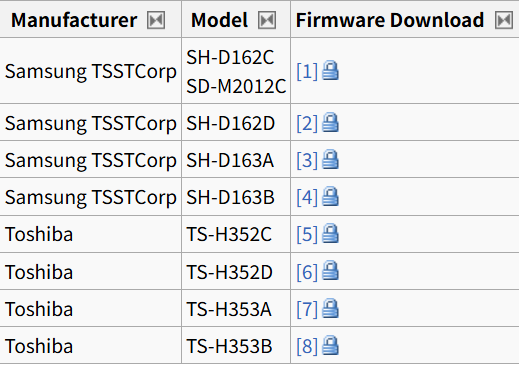Open firmware link [8] for TS-H353B
Viewport: 519px width, 367px height.
[307, 346]
